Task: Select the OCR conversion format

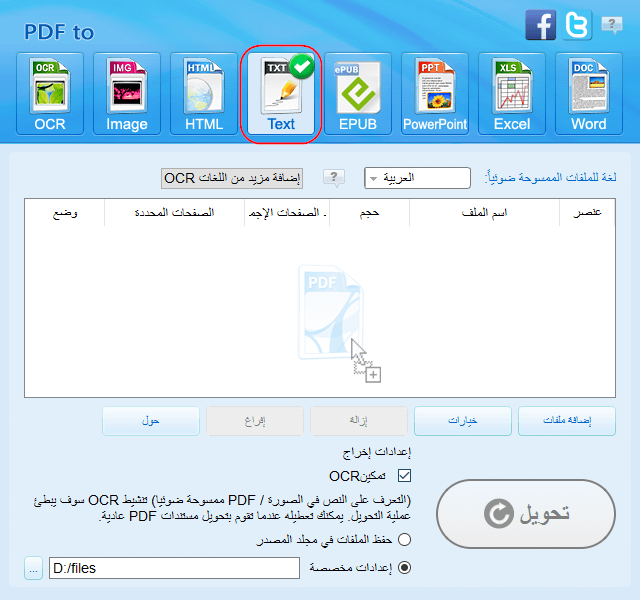Action: point(50,94)
